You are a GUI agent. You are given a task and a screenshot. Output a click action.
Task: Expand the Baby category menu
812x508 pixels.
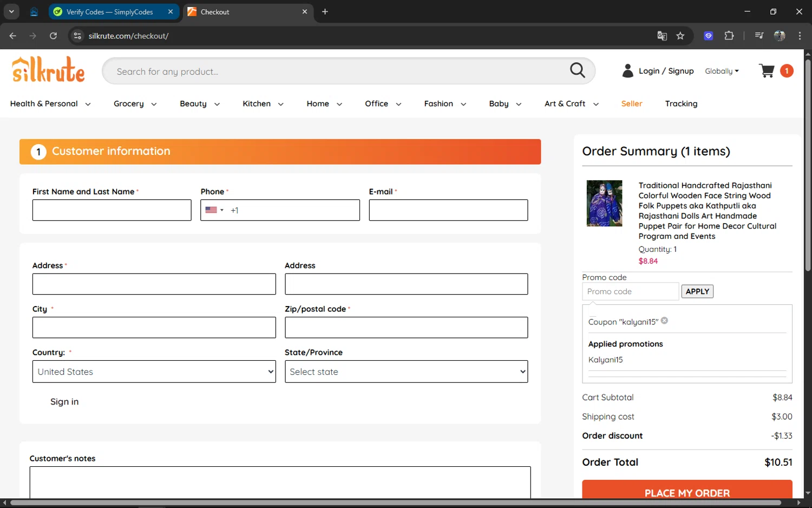pyautogui.click(x=505, y=103)
